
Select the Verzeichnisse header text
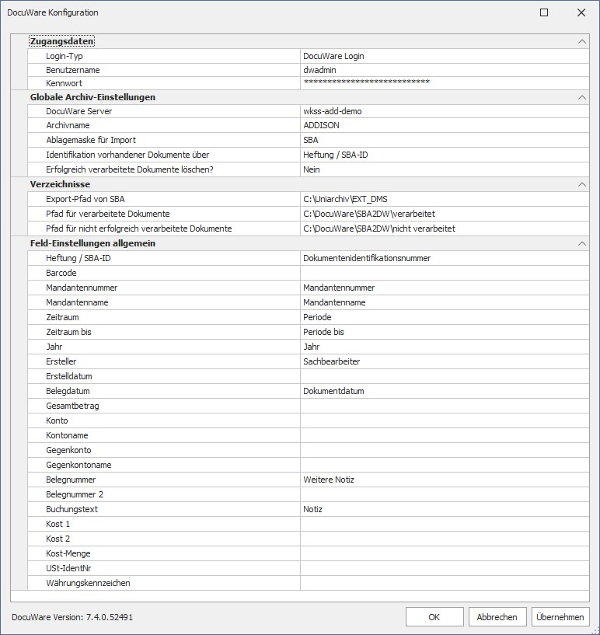click(x=60, y=184)
